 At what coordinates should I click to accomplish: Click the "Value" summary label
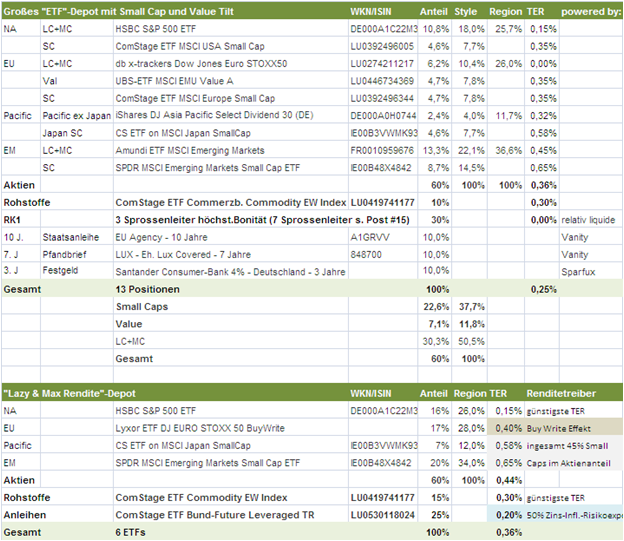tap(129, 324)
